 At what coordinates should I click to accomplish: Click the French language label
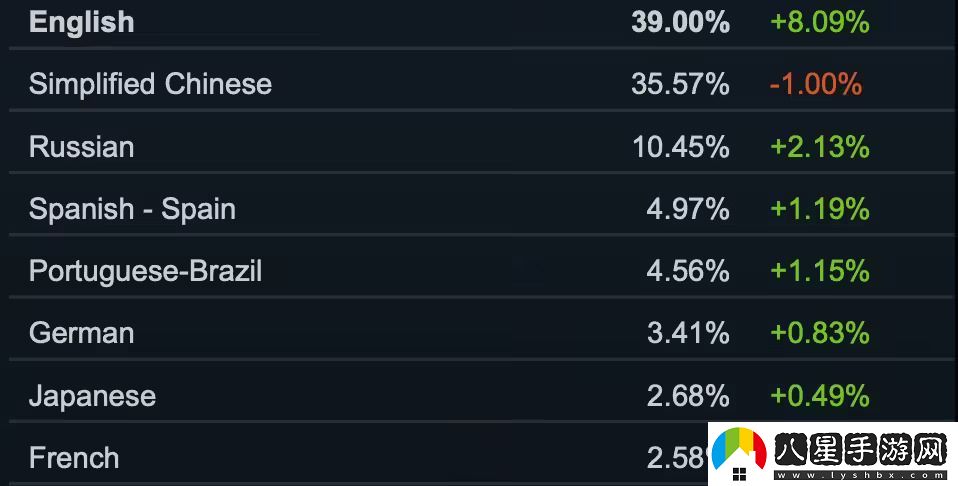74,458
